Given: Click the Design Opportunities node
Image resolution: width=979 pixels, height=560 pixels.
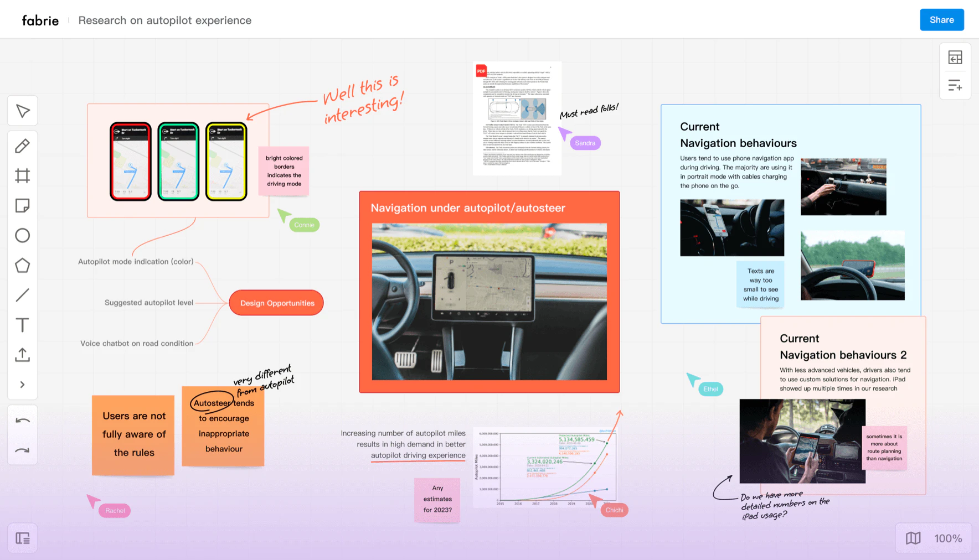Looking at the screenshot, I should [x=277, y=303].
